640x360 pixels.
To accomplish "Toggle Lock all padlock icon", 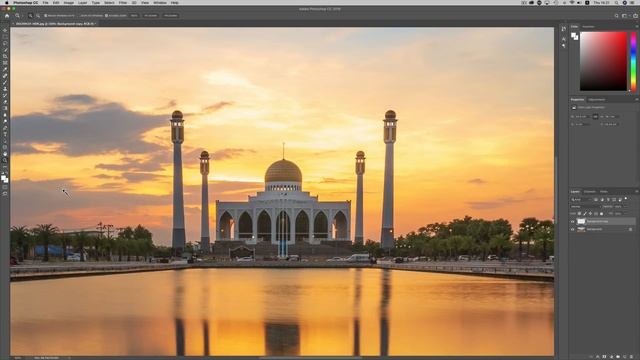I will pyautogui.click(x=601, y=213).
